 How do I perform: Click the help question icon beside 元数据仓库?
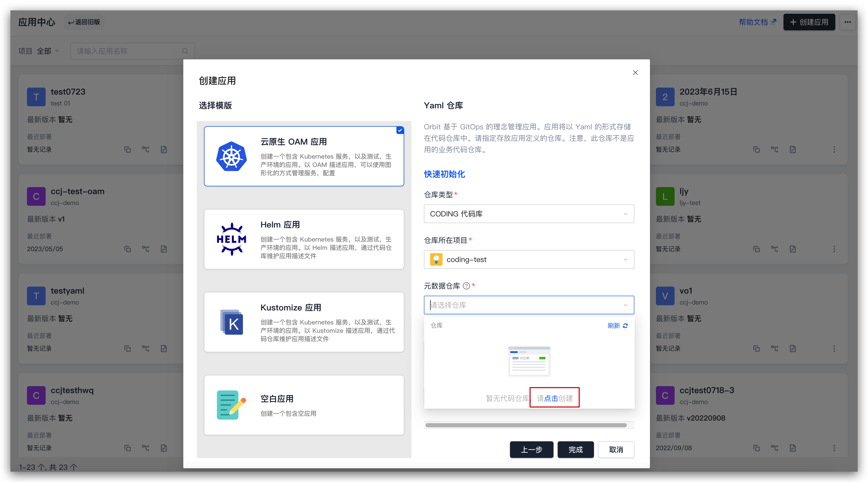(466, 286)
